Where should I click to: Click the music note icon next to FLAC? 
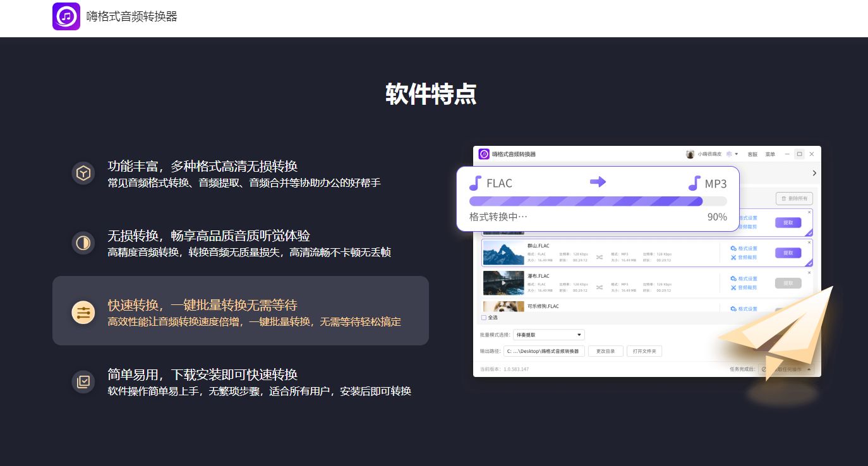pos(476,183)
